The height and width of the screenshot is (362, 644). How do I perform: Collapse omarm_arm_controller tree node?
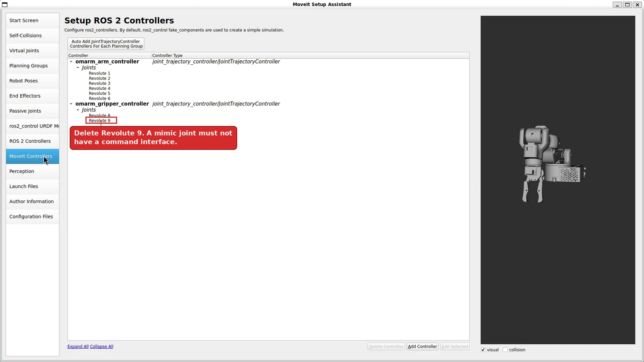[x=71, y=62]
